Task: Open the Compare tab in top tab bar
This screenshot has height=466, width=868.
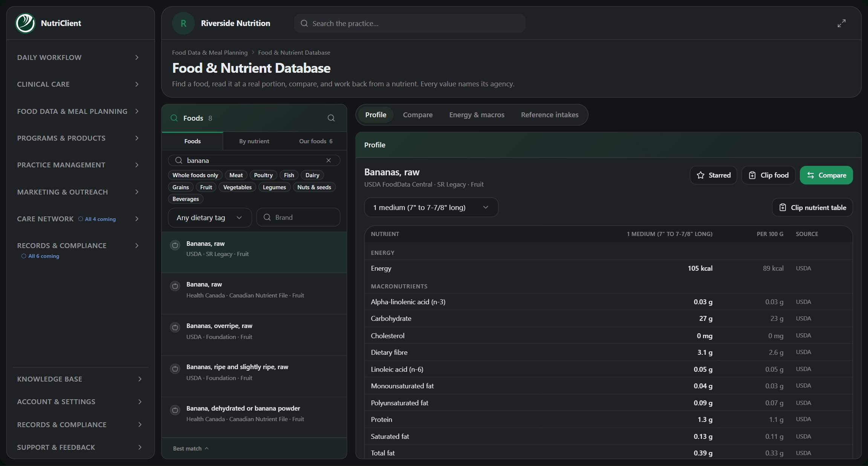Action: pos(418,115)
